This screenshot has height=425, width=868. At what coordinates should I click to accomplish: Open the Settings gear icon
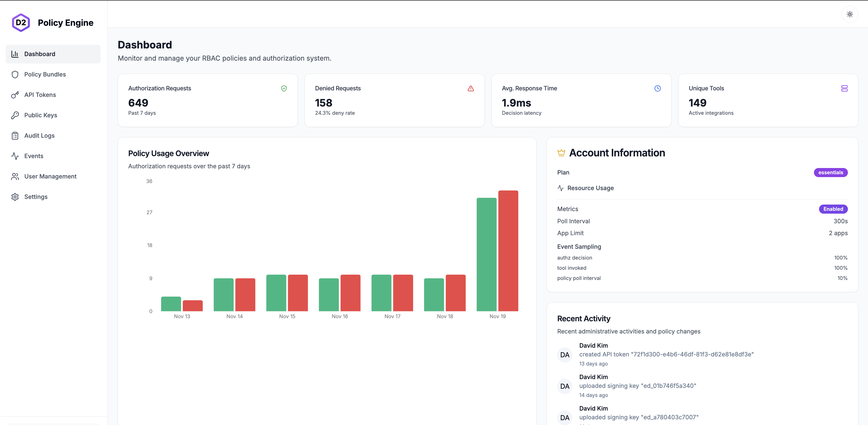(15, 197)
